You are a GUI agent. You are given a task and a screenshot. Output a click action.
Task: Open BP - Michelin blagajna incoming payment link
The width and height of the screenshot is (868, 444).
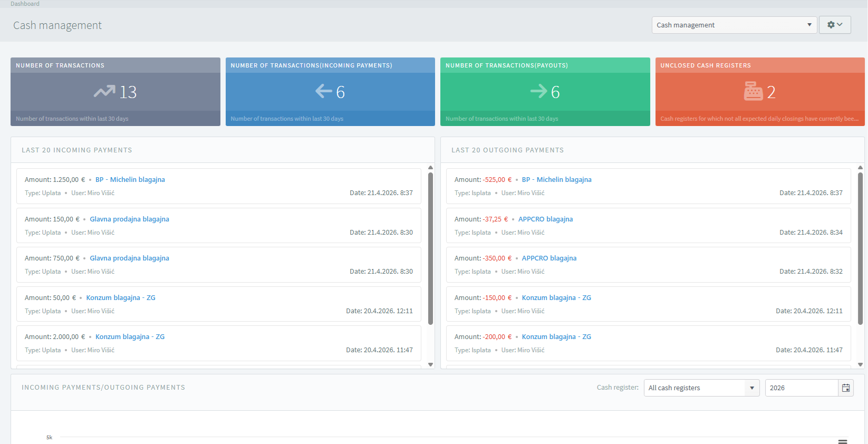point(130,180)
